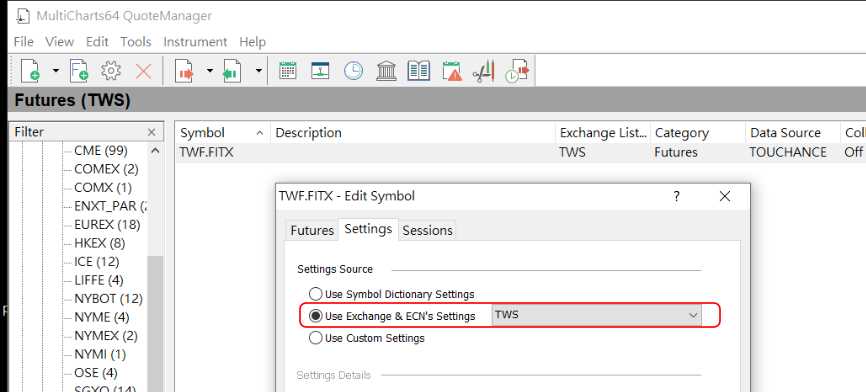The width and height of the screenshot is (866, 392).
Task: Open the Instrument menu
Action: 195,42
